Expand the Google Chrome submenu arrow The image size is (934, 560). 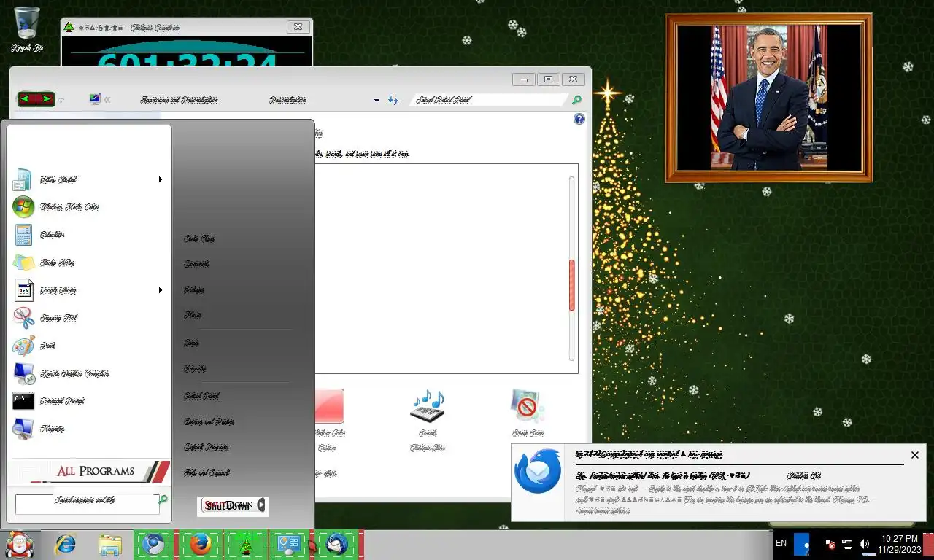160,290
